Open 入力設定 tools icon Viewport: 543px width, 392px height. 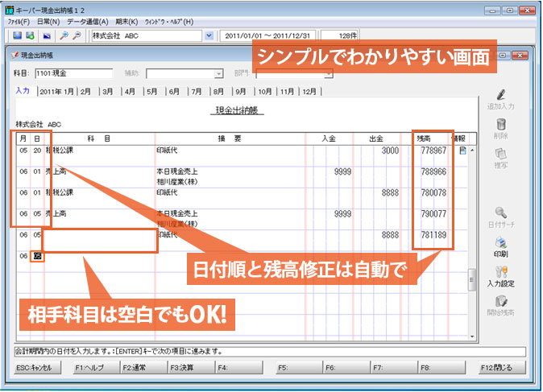501,272
